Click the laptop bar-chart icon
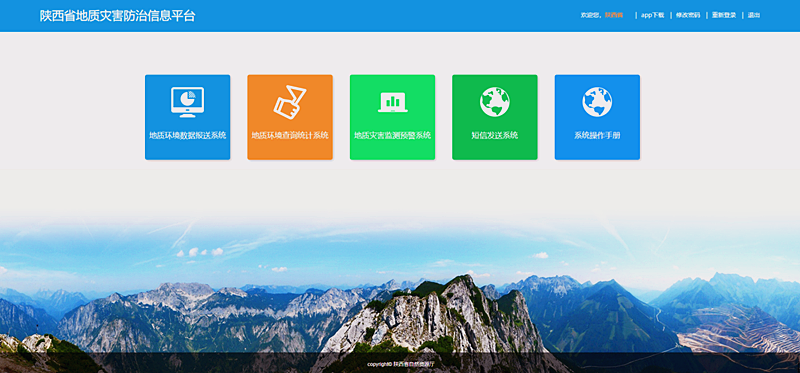This screenshot has height=373, width=800. (392, 102)
